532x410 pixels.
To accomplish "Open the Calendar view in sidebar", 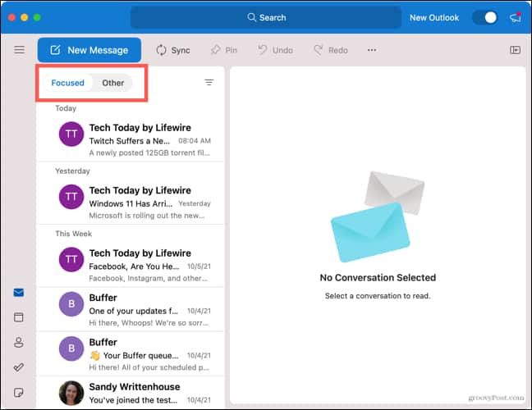I will click(x=18, y=317).
